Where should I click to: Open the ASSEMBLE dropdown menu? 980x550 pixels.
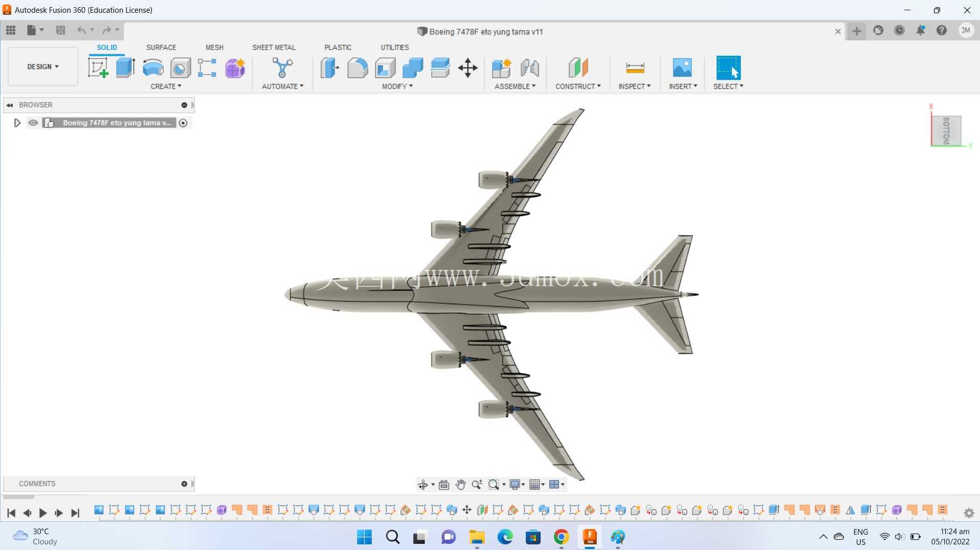coord(515,86)
